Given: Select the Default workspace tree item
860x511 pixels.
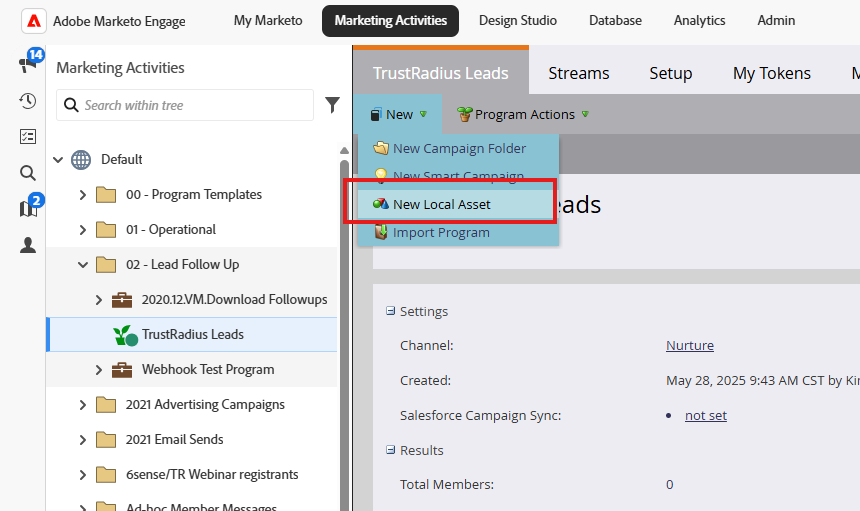Looking at the screenshot, I should tap(122, 160).
